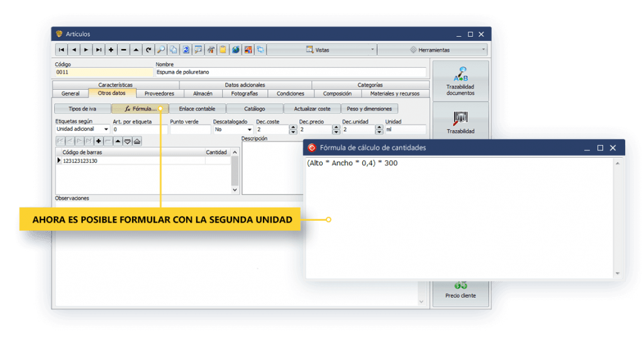Viewport: 644px width, 342px height.
Task: Switch to the Proveedores tab
Action: click(159, 94)
